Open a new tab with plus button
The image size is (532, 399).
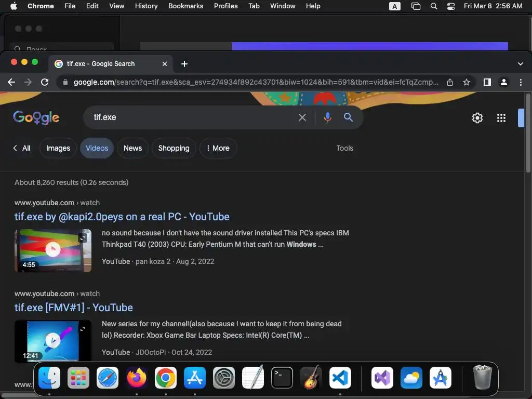pos(184,64)
